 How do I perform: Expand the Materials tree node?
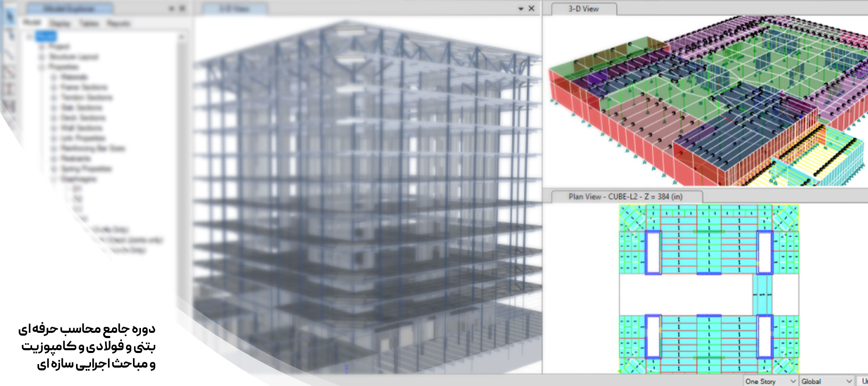click(54, 77)
